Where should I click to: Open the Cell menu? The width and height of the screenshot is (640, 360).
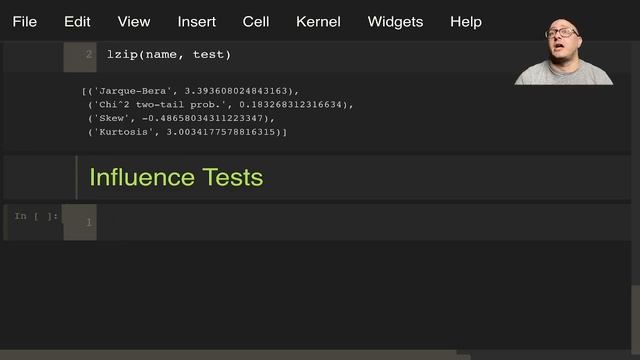(256, 22)
